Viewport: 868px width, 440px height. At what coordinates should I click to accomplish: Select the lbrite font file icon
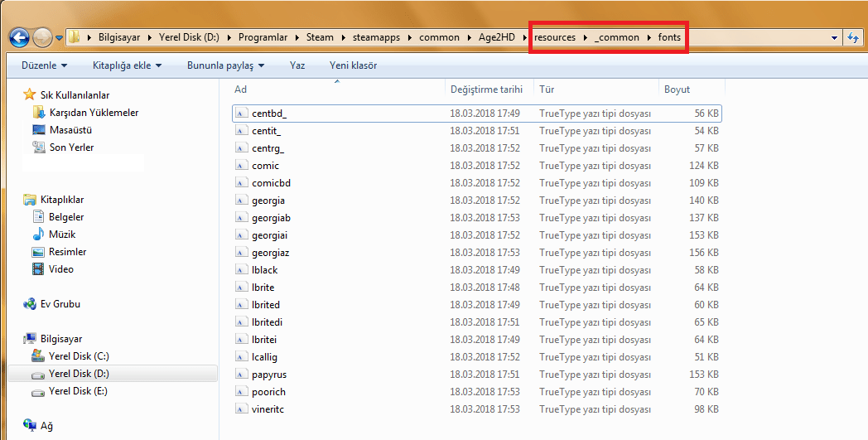[x=241, y=287]
